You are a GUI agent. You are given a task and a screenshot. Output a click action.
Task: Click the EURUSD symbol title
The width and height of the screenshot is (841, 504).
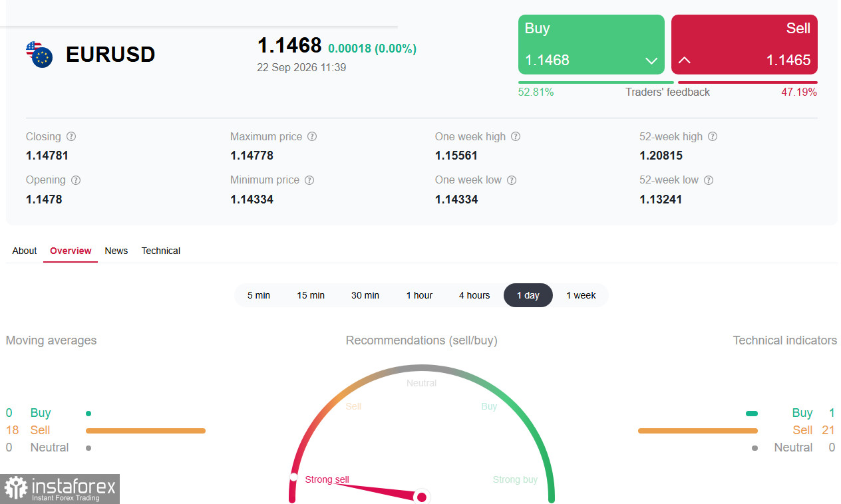click(110, 55)
